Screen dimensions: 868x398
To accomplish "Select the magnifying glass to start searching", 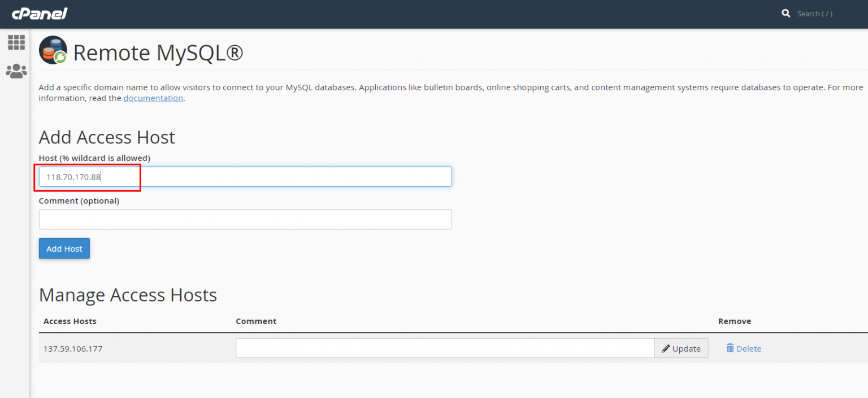I will [x=785, y=13].
